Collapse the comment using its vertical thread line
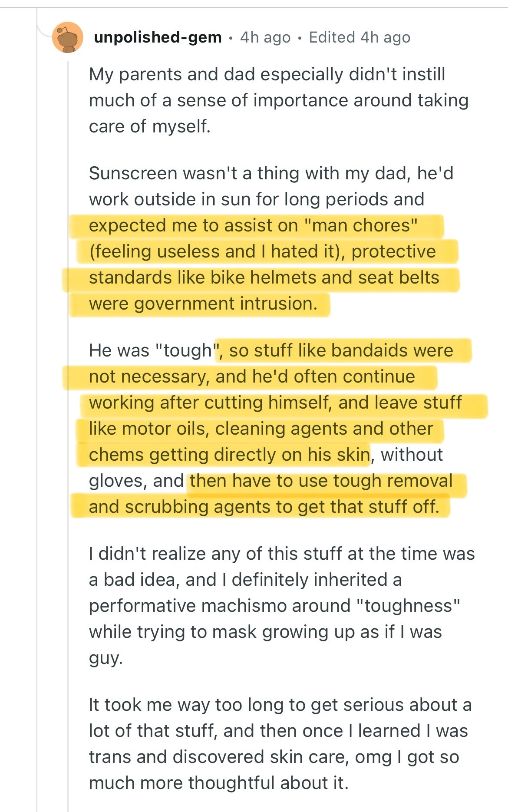Image resolution: width=508 pixels, height=812 pixels. point(68,434)
